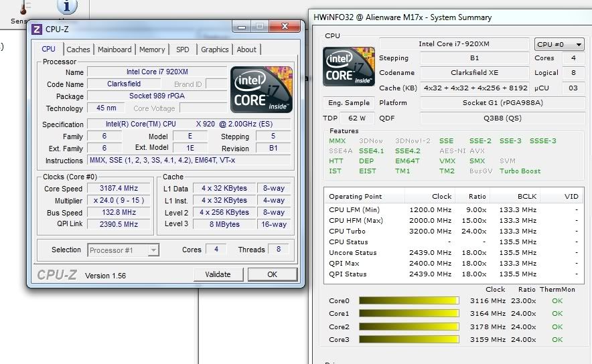
Task: Click the TDP value 62 W
Action: pos(357,118)
